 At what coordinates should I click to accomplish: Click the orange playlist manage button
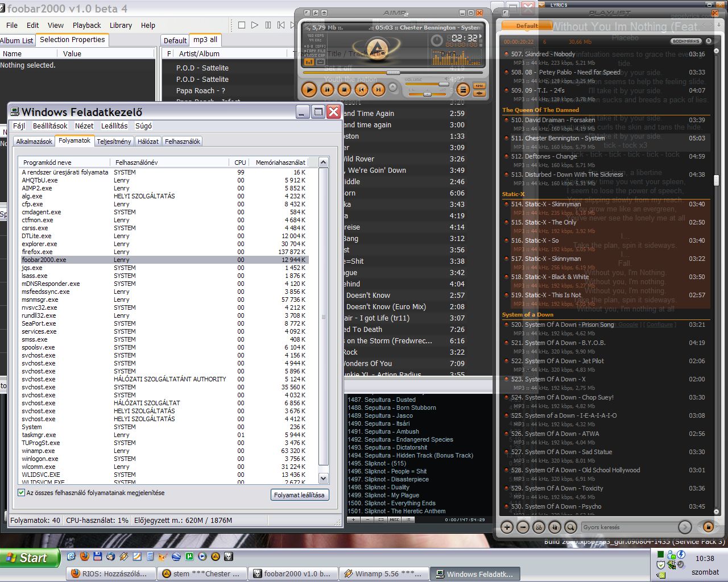pos(708,527)
